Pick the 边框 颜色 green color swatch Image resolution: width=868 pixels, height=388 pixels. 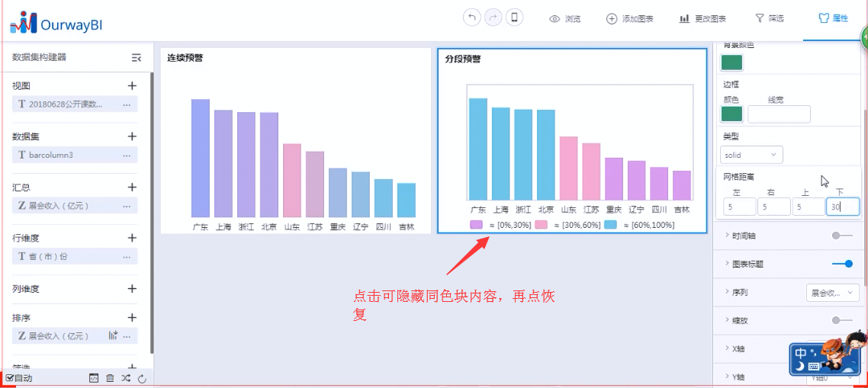pyautogui.click(x=731, y=114)
